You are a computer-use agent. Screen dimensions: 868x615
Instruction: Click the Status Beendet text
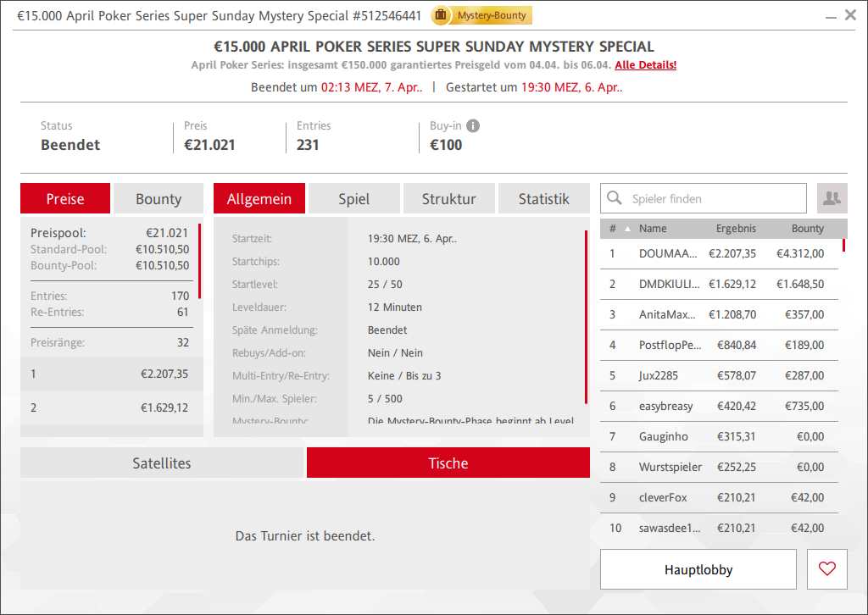(70, 145)
